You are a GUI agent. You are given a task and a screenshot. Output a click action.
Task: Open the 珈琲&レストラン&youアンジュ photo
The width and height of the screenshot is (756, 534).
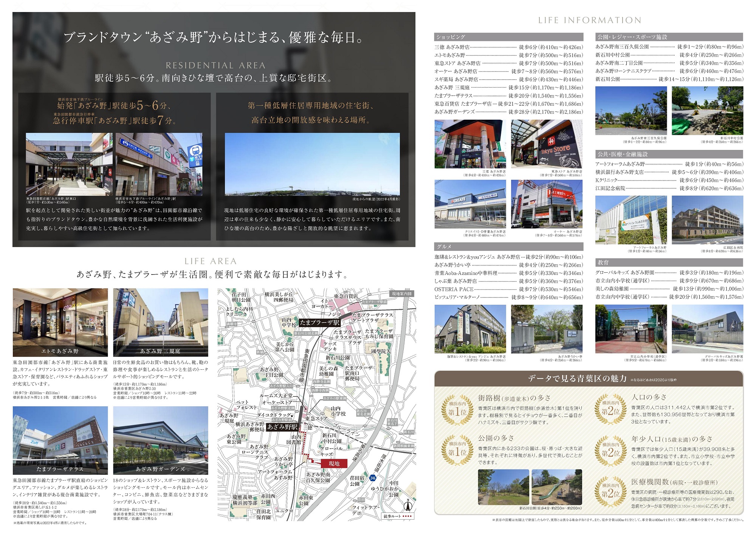click(470, 329)
